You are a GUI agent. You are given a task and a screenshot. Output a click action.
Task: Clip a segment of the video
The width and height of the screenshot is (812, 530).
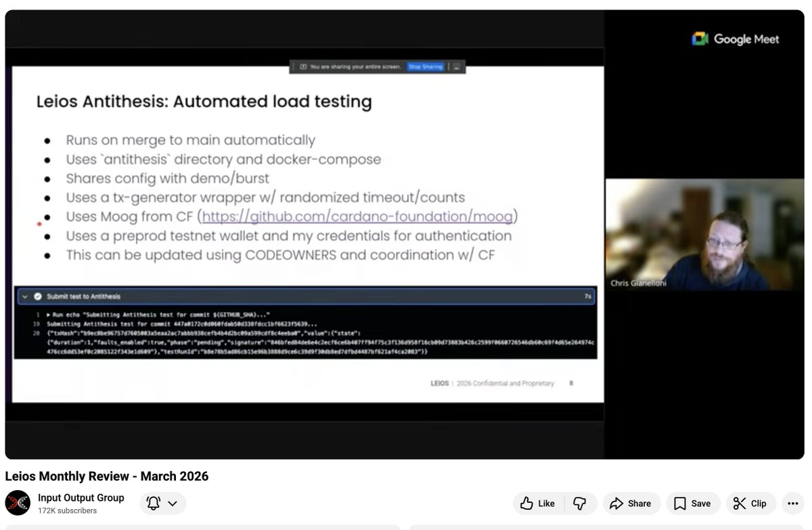point(751,503)
